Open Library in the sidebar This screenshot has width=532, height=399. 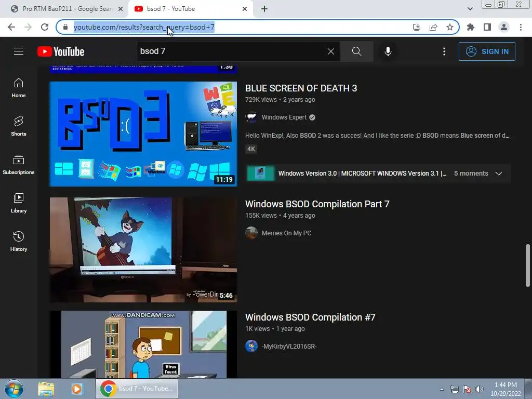[x=19, y=203]
